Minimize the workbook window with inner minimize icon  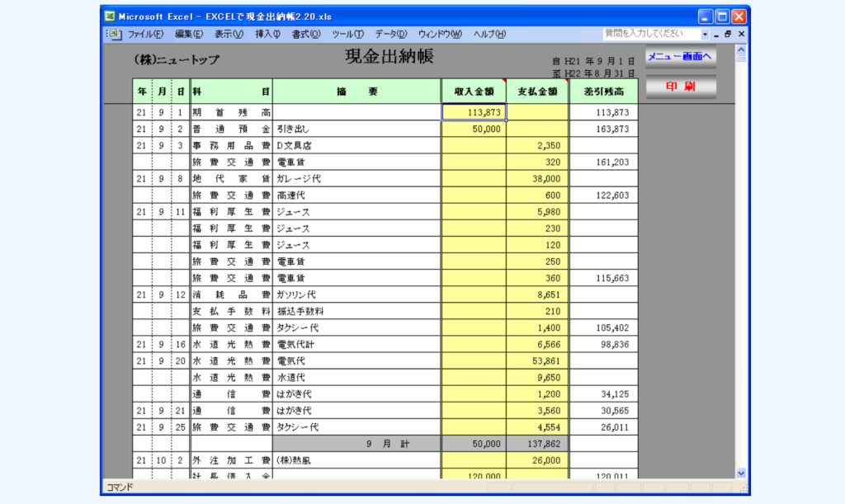point(715,34)
